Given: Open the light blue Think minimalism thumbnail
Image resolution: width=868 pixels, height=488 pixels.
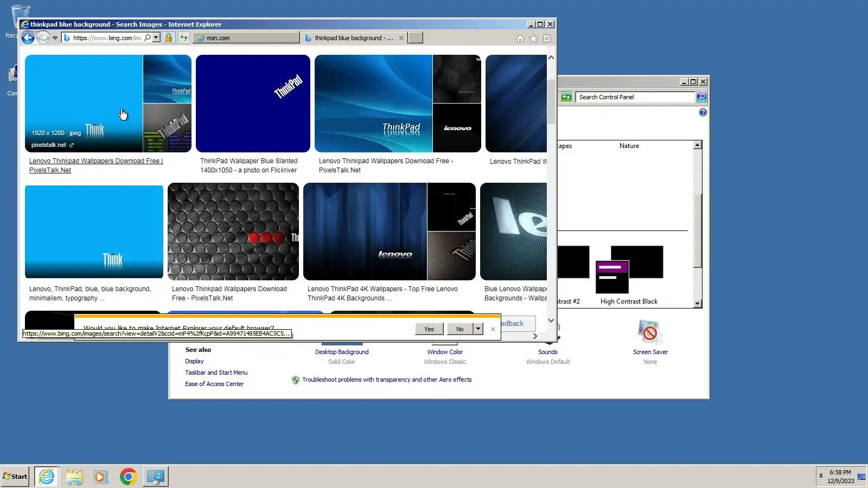Looking at the screenshot, I should [x=94, y=232].
